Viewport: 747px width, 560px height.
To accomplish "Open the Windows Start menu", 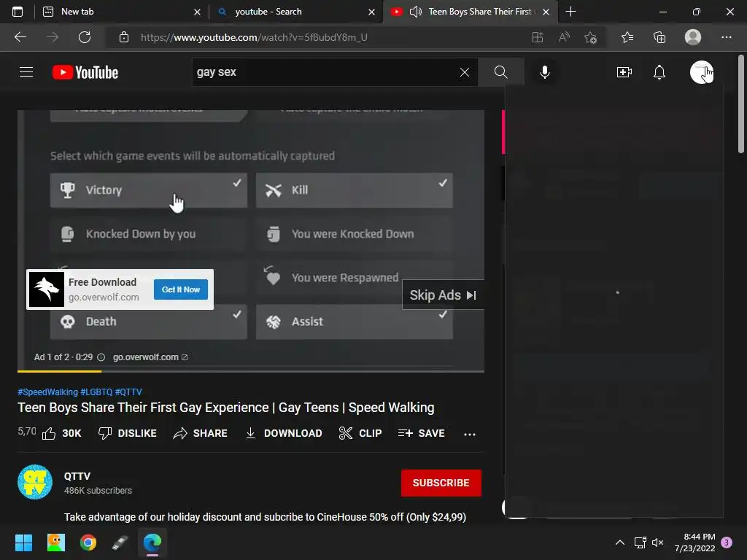I will (23, 542).
